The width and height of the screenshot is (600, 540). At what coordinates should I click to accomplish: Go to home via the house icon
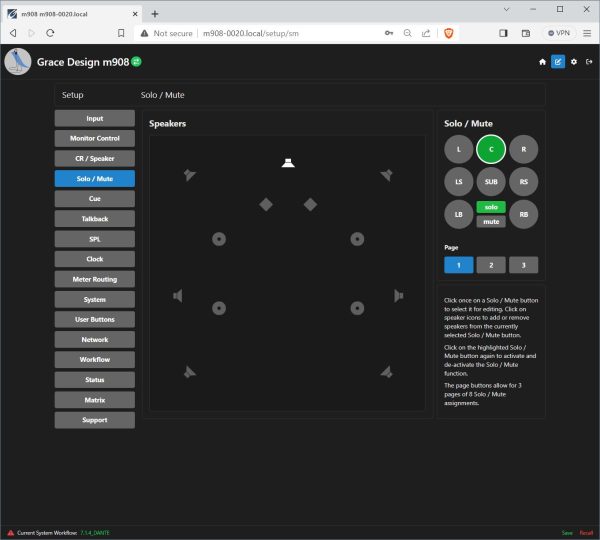pos(543,61)
